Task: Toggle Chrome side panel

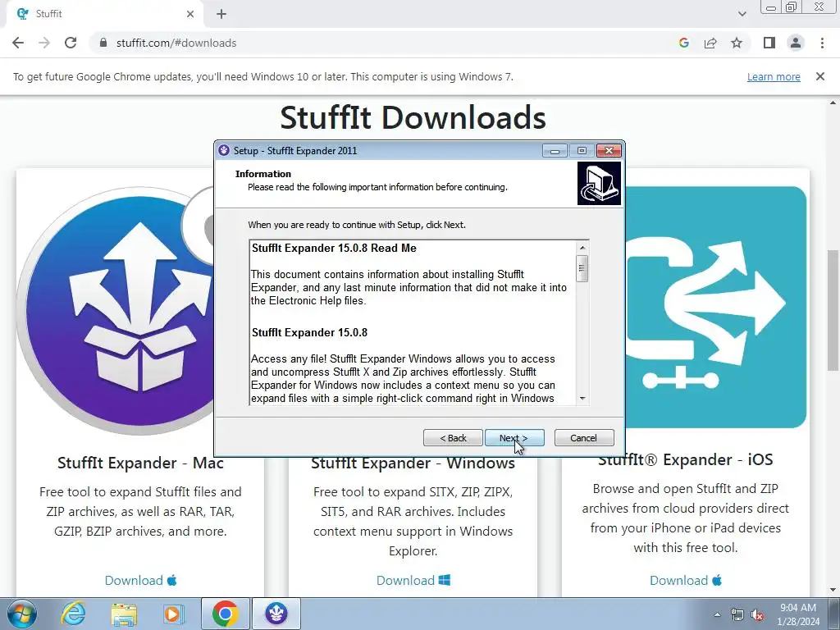Action: [x=769, y=43]
